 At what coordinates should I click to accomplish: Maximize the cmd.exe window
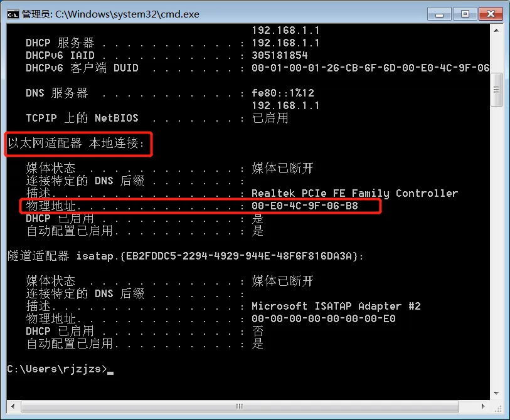pyautogui.click(x=465, y=14)
